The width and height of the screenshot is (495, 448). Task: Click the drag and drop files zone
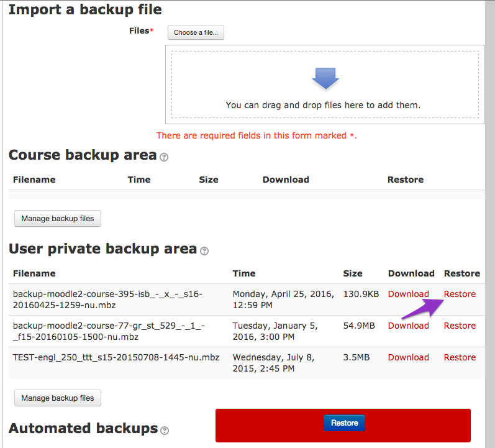click(325, 85)
